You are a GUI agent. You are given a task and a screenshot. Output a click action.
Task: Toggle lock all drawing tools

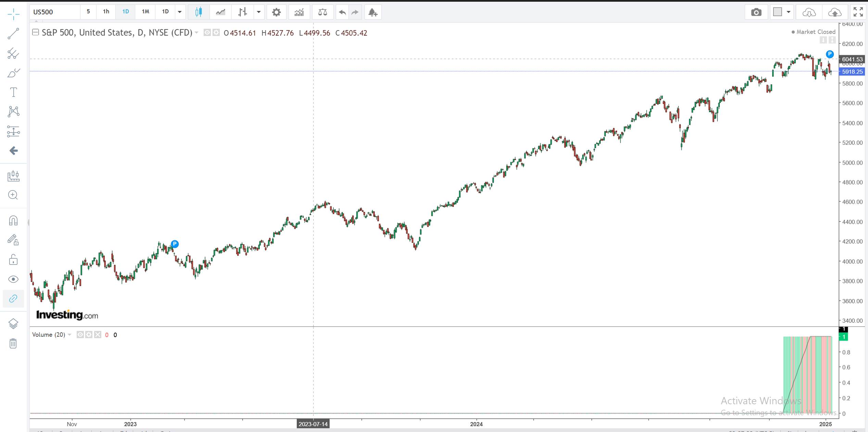click(x=13, y=259)
